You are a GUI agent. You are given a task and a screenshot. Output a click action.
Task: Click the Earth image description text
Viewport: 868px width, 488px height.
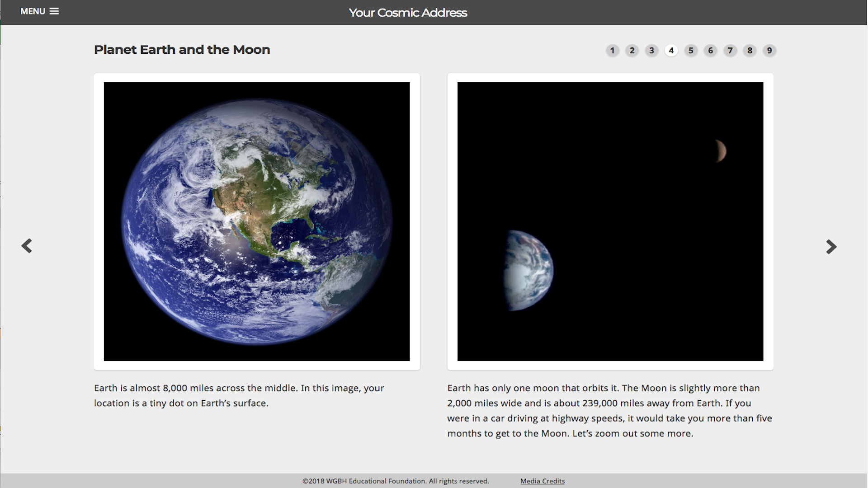click(x=238, y=395)
